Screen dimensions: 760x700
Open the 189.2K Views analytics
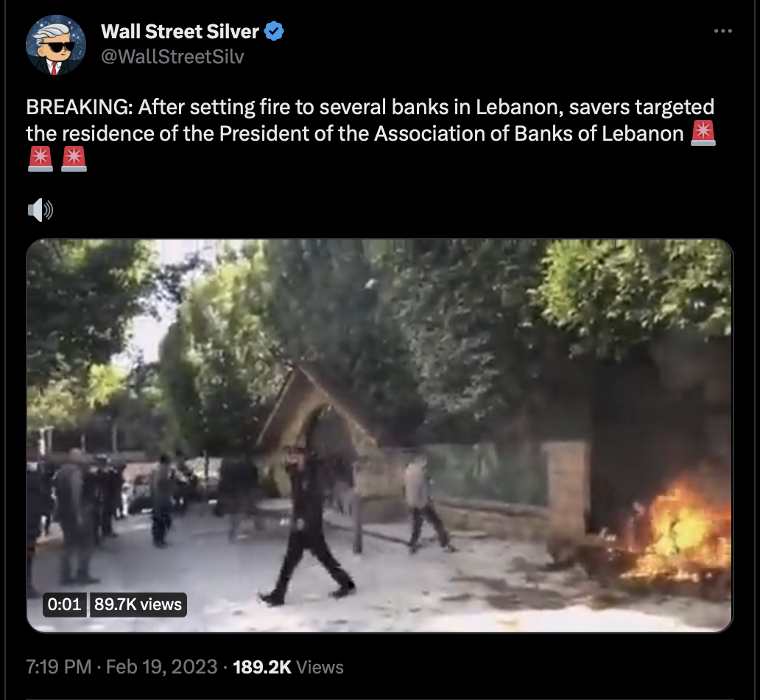(x=288, y=667)
